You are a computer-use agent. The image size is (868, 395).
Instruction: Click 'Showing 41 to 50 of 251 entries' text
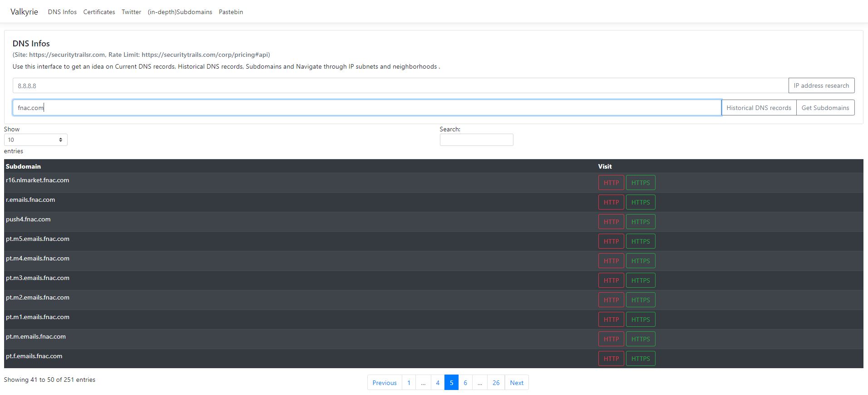point(49,380)
